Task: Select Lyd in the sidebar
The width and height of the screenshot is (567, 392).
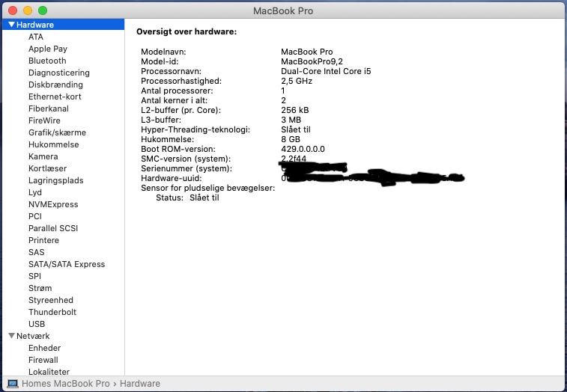Action: (35, 192)
